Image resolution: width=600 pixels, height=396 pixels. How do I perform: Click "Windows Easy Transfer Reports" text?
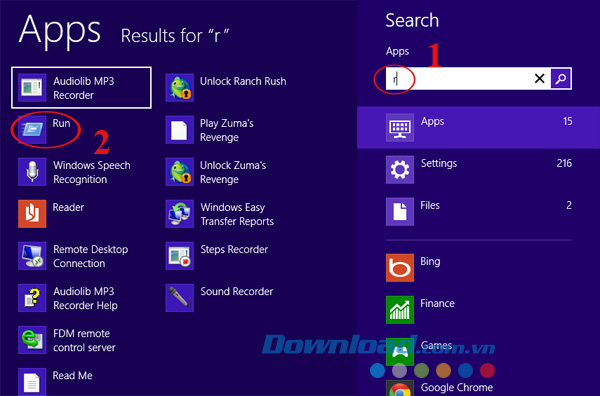[x=237, y=214]
